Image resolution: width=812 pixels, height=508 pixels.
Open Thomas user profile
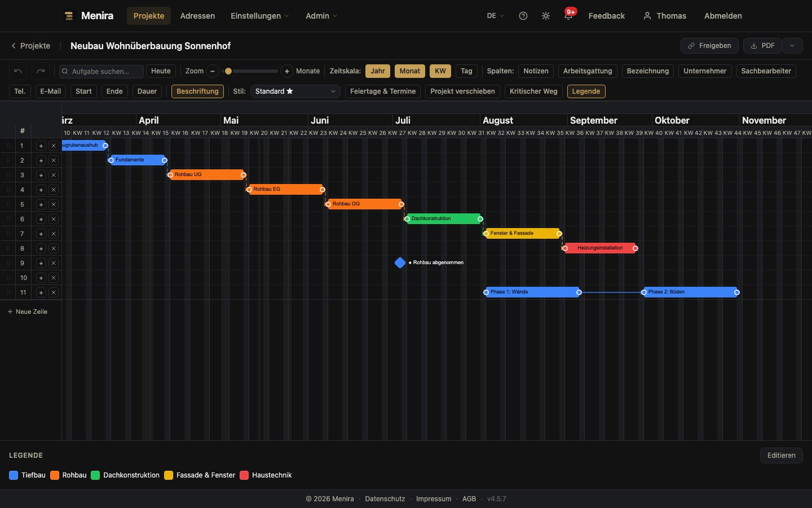(665, 16)
